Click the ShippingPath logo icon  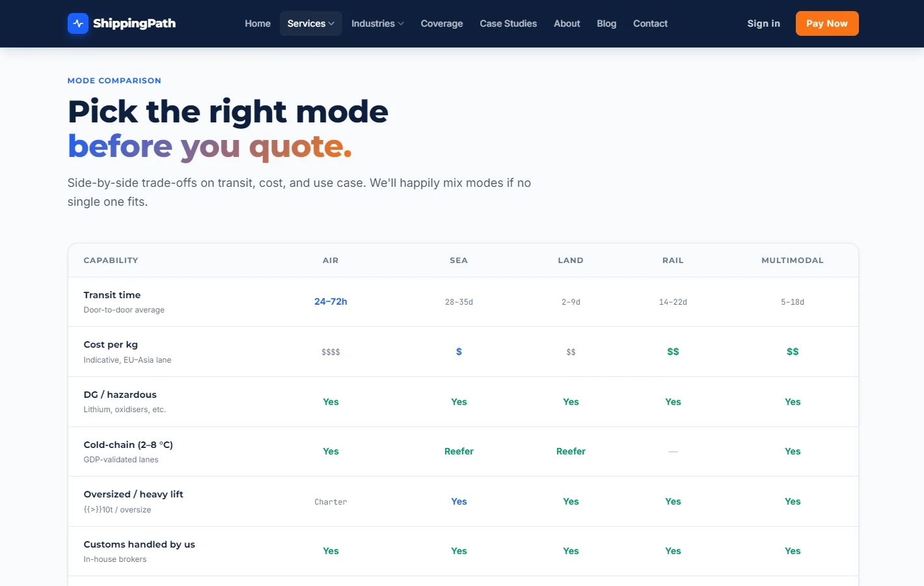pyautogui.click(x=78, y=23)
